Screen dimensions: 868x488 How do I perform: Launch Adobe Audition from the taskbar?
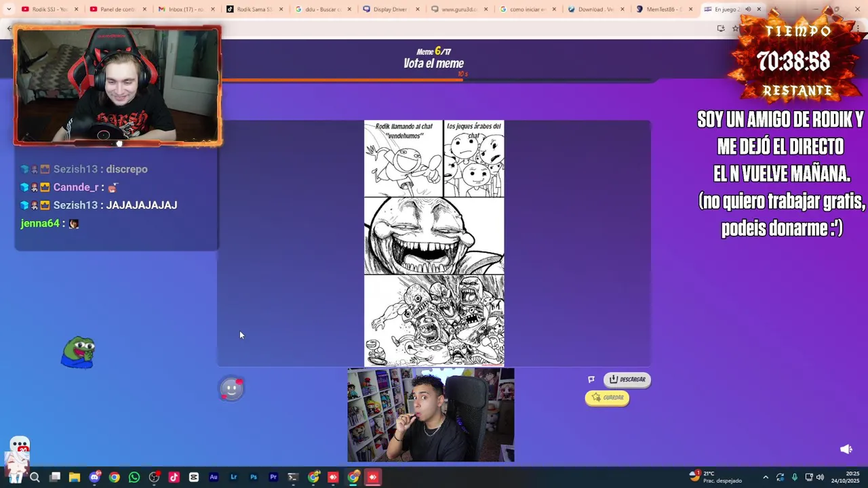[x=214, y=477]
